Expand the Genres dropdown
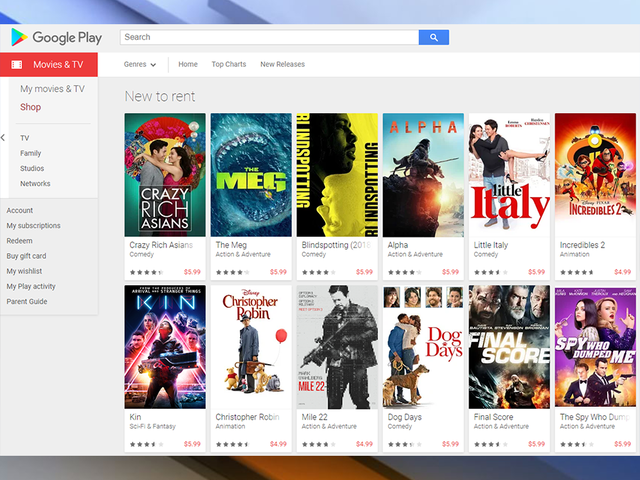Screen dimensions: 640x480 click(140, 65)
